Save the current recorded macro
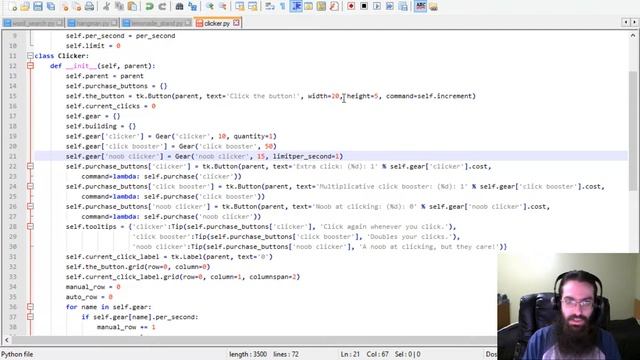The image size is (640, 360). click(403, 6)
